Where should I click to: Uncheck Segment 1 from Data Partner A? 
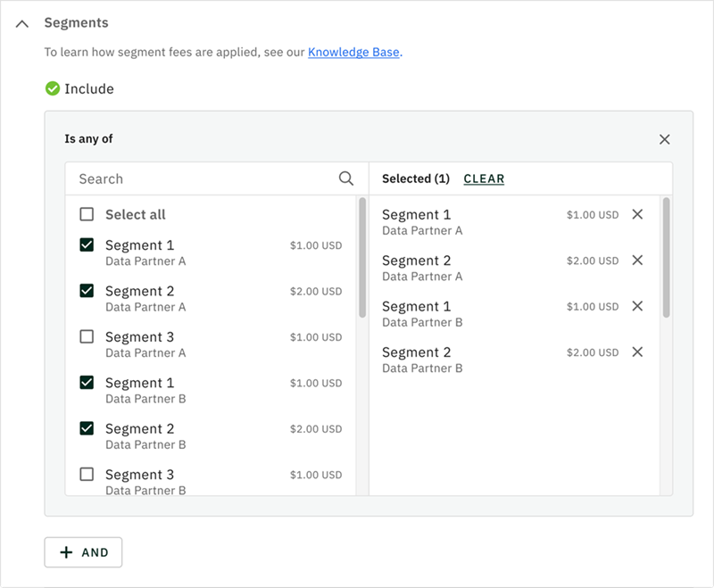(87, 245)
